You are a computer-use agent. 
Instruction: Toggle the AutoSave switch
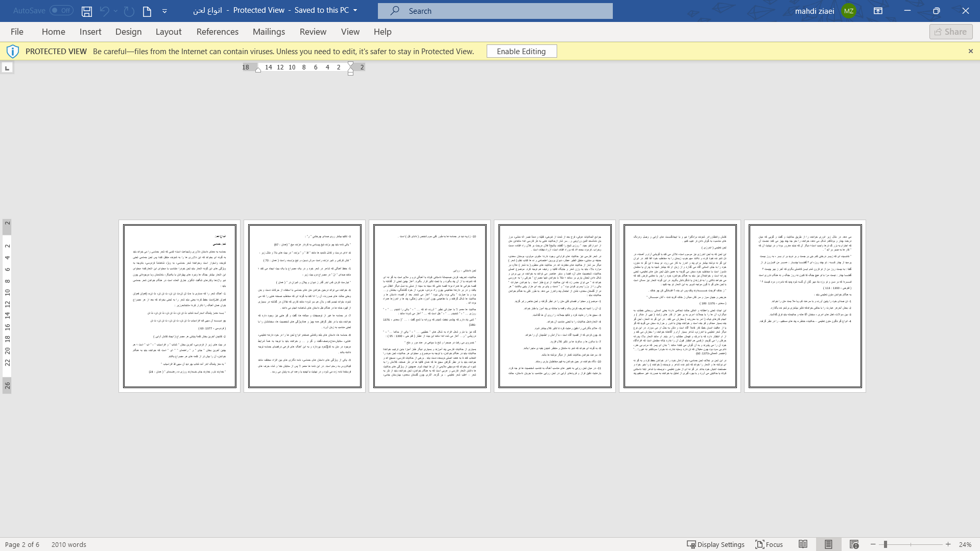coord(61,10)
